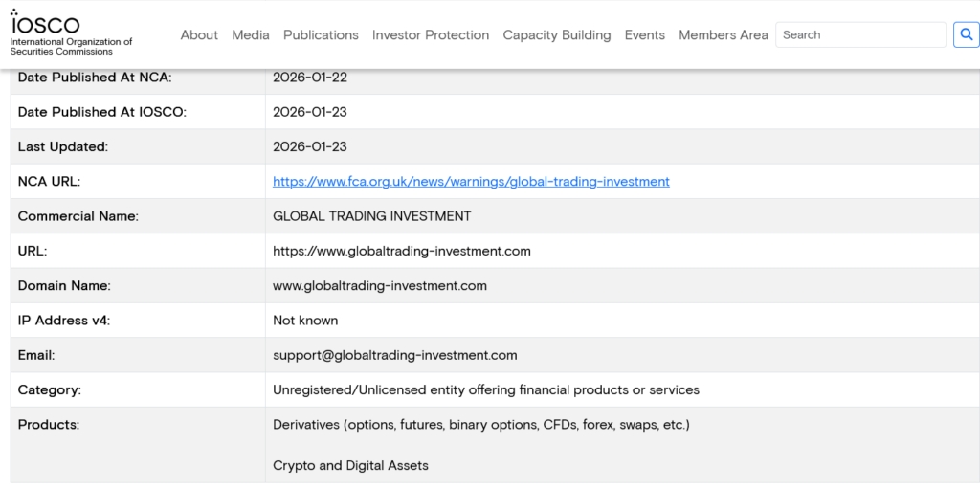This screenshot has height=489, width=980.
Task: Go to the Publications menu
Action: (321, 35)
